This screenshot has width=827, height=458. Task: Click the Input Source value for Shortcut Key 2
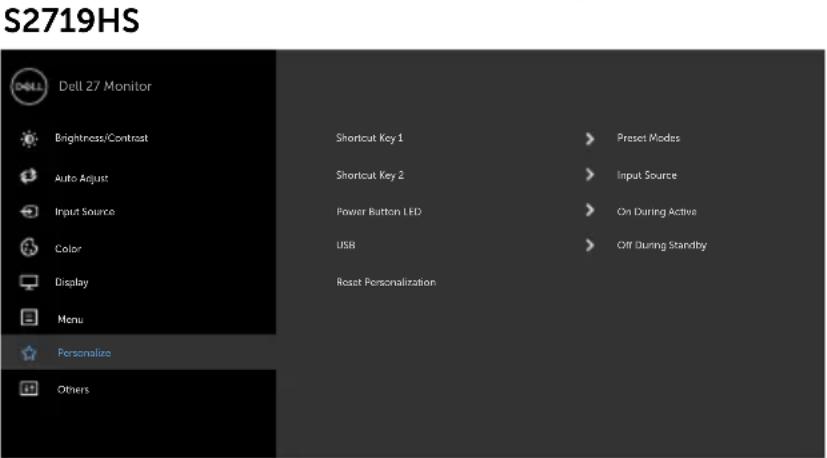647,175
